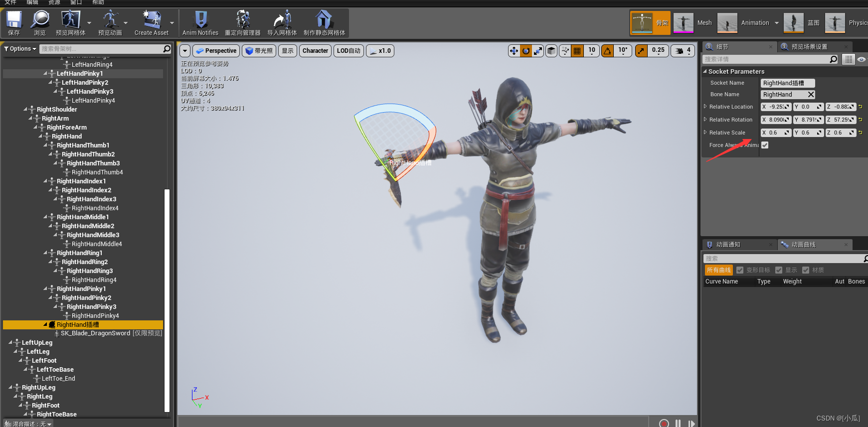
Task: Open scale snap 0.25 dropdown
Action: [658, 51]
